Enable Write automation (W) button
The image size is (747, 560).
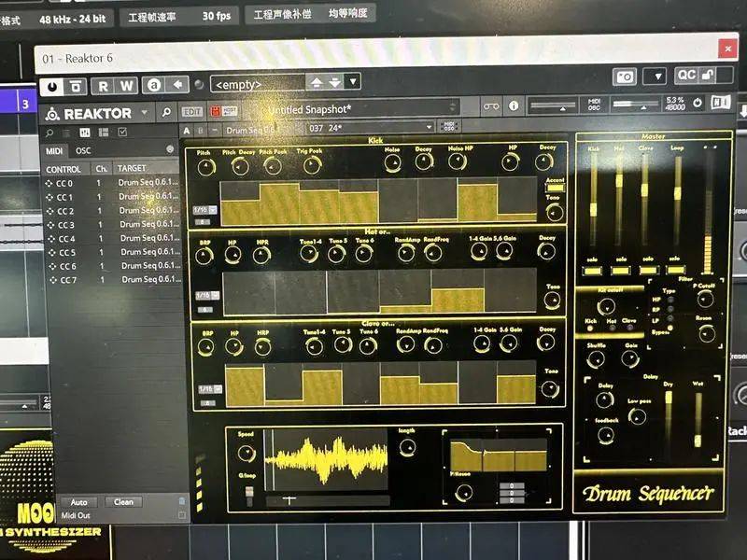click(126, 86)
